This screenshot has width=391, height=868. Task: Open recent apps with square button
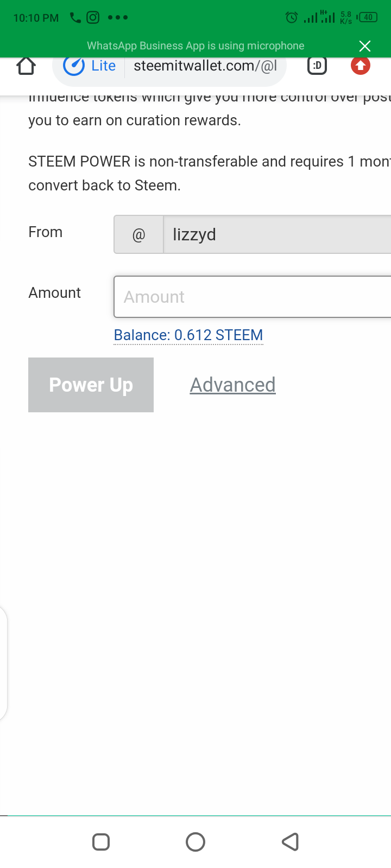101,842
